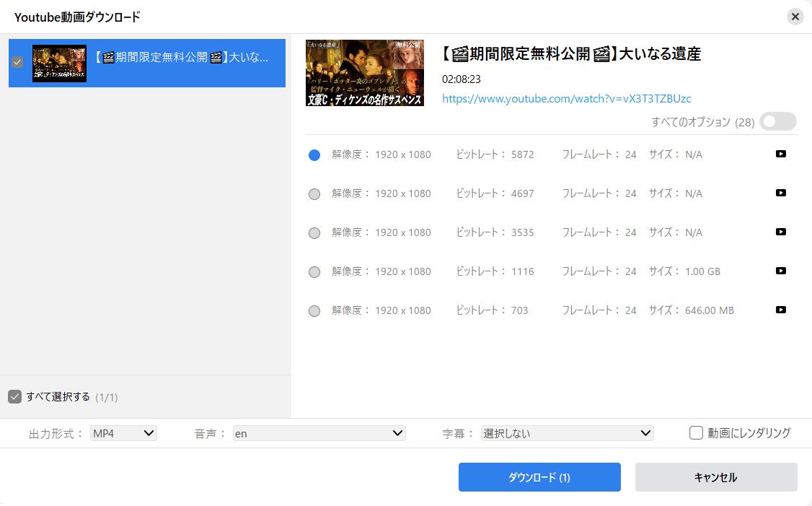The width and height of the screenshot is (812, 506).
Task: Click the large video preview thumbnail
Action: click(x=365, y=73)
